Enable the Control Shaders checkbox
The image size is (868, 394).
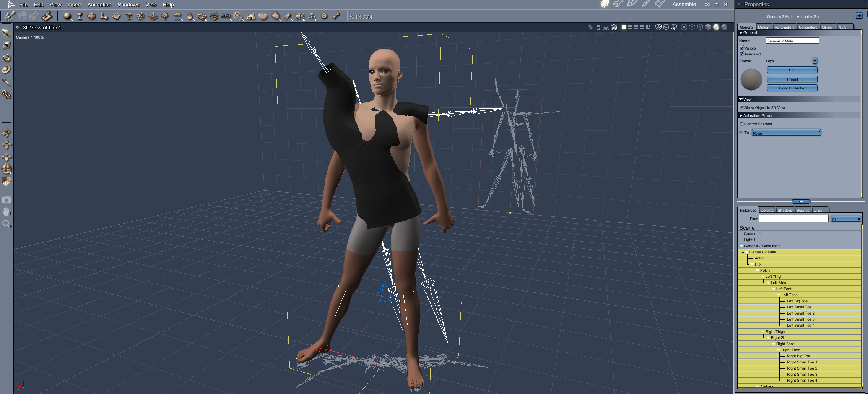(742, 124)
